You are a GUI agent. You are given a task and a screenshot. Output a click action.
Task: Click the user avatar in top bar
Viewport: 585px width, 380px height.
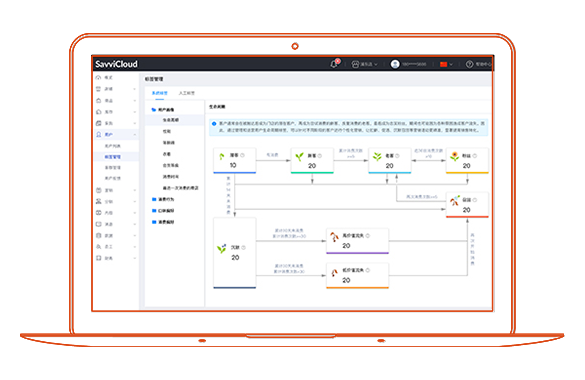point(395,64)
